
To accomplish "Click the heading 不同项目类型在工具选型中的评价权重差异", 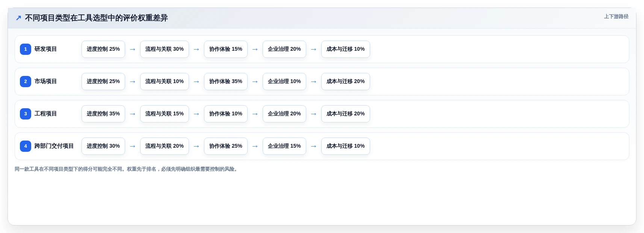I will [x=96, y=18].
